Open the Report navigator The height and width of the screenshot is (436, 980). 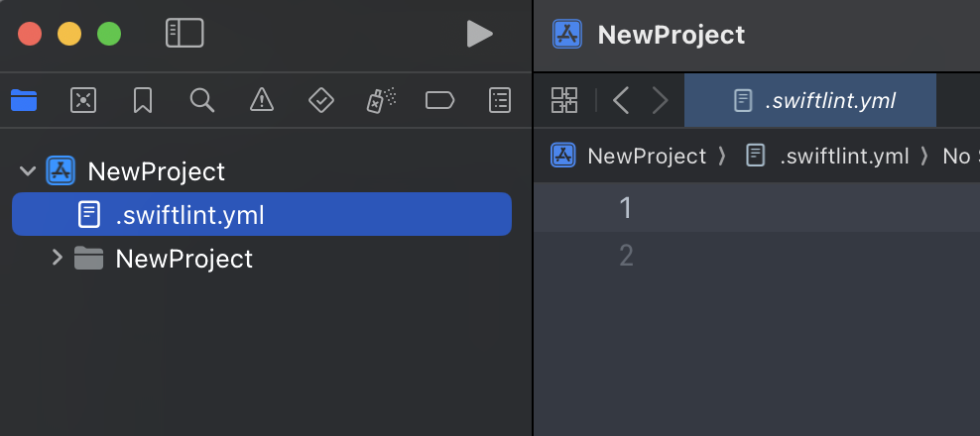coord(501,99)
